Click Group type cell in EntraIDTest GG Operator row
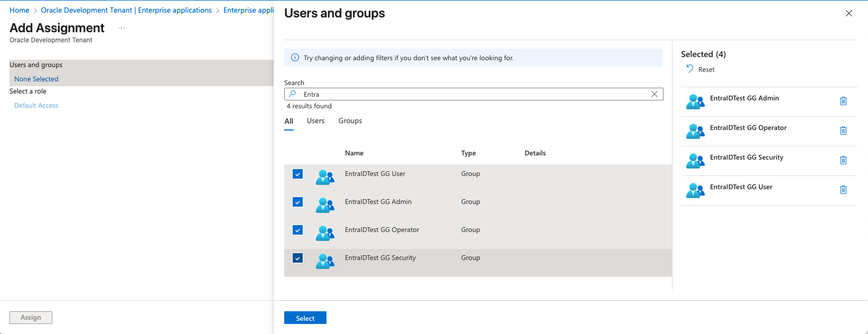 471,229
